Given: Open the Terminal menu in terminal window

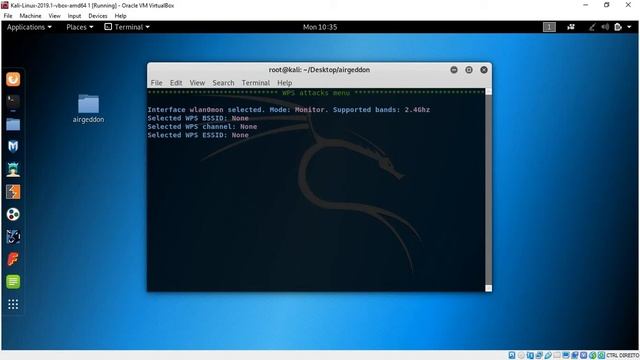Looking at the screenshot, I should point(256,83).
